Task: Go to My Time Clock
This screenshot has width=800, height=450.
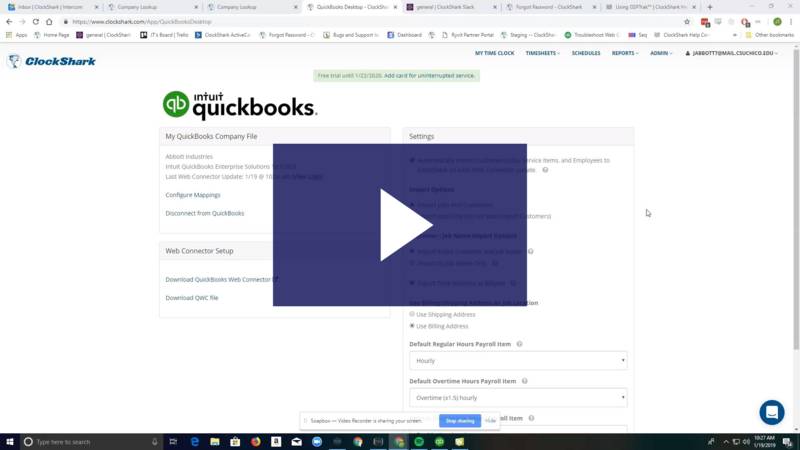Action: point(494,53)
